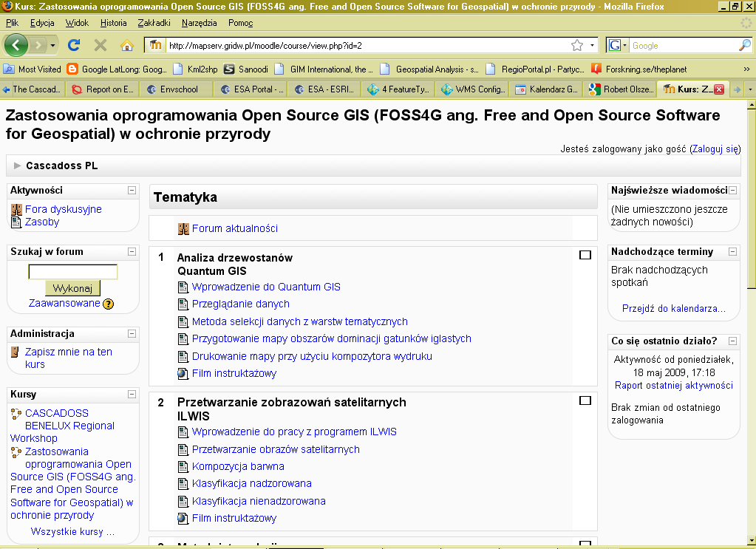This screenshot has width=756, height=549.
Task: Collapse the Szukaj w forum block
Action: tap(132, 252)
